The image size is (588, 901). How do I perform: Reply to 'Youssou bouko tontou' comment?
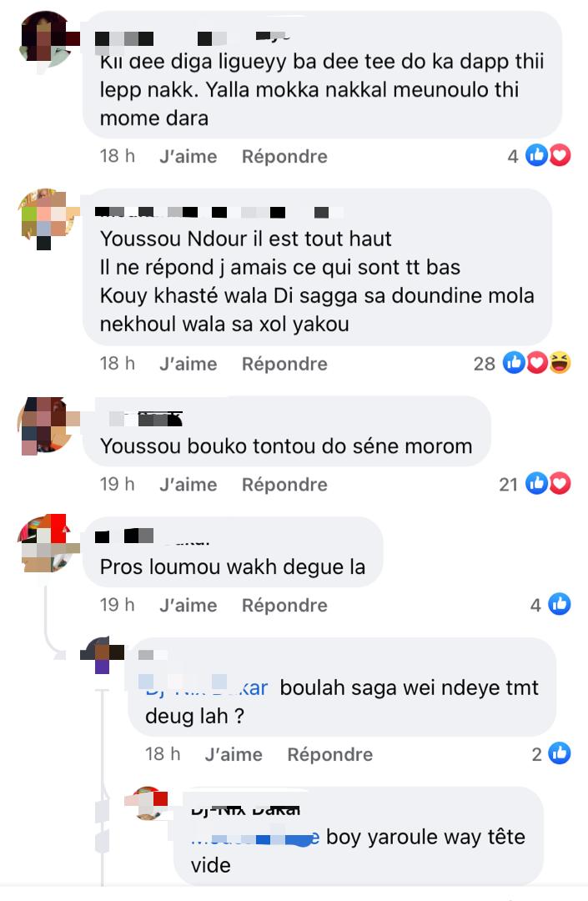(x=284, y=485)
